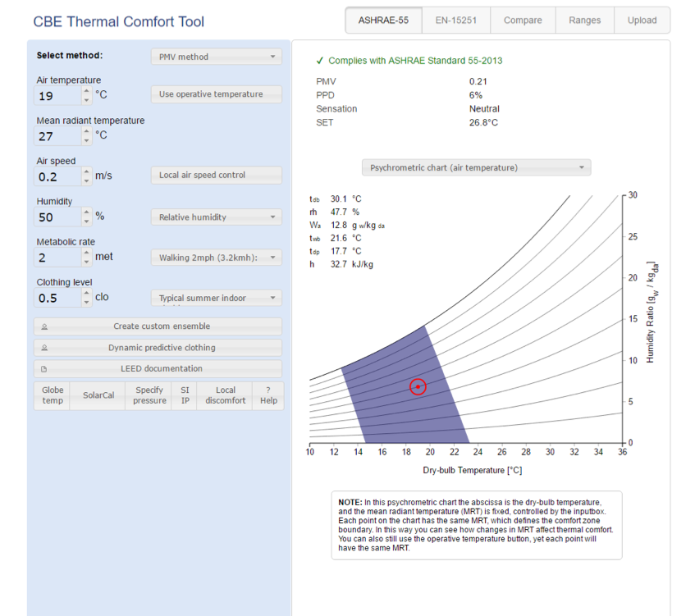
Task: Open the SolarCal panel
Action: [x=97, y=395]
